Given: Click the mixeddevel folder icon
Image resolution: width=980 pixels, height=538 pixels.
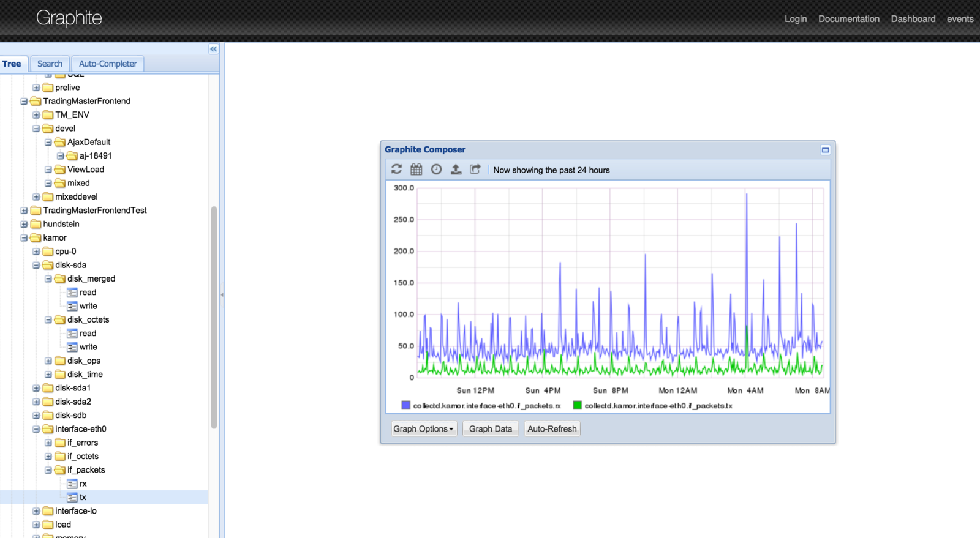Looking at the screenshot, I should 48,196.
